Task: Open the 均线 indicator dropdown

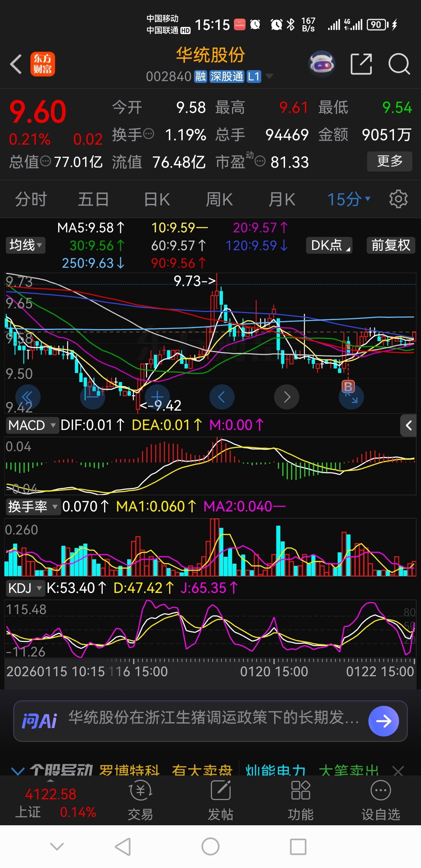Action: [25, 245]
